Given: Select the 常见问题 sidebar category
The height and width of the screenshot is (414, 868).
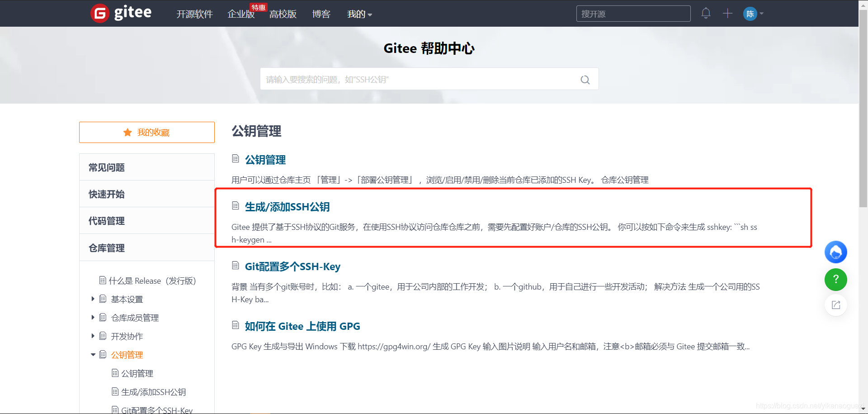Looking at the screenshot, I should 147,167.
